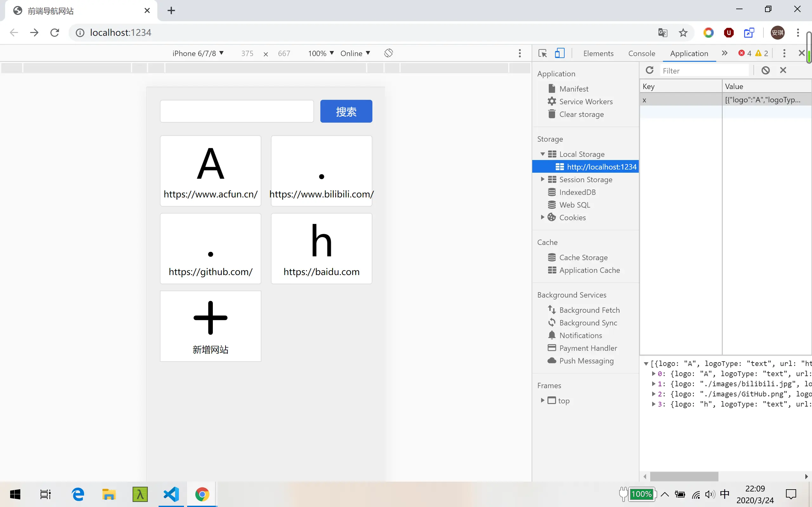Screen dimensions: 812x507
Task: Toggle the device toolbar icon
Action: (x=559, y=53)
